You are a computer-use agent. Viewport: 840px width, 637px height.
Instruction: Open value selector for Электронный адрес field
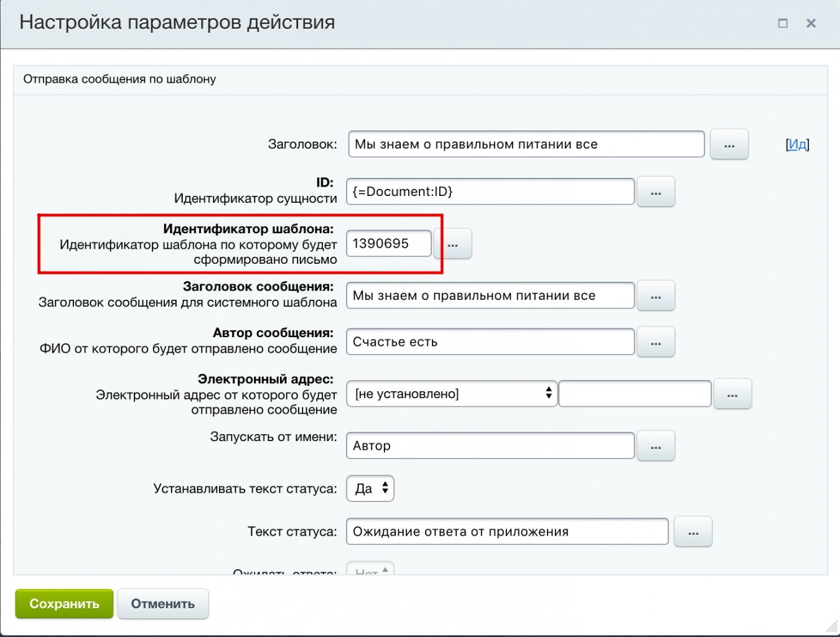click(x=733, y=393)
